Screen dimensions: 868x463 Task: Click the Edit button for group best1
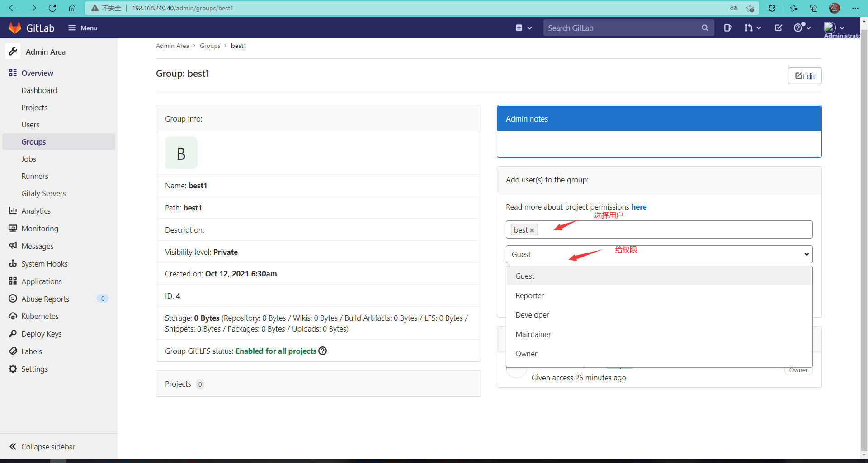(805, 75)
